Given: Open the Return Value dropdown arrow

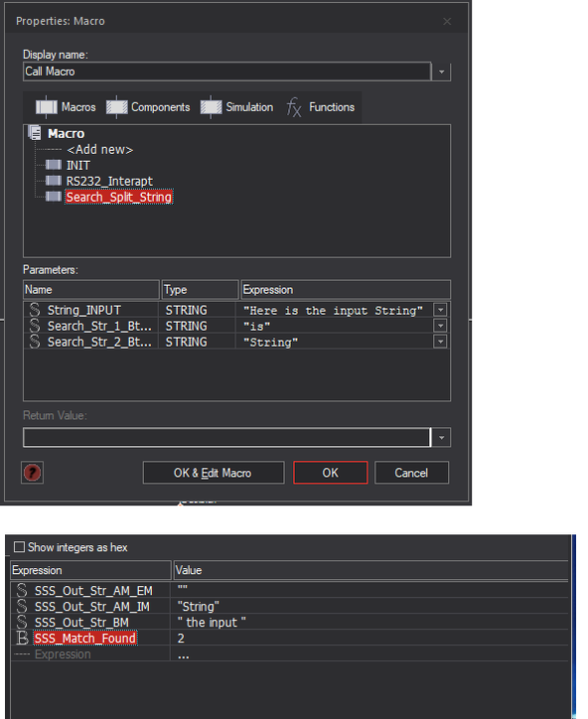Looking at the screenshot, I should (x=441, y=437).
